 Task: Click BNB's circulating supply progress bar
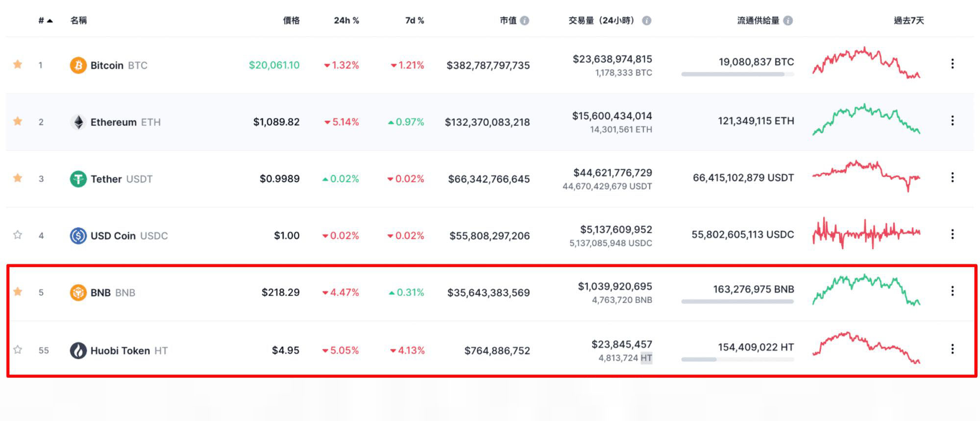[737, 302]
